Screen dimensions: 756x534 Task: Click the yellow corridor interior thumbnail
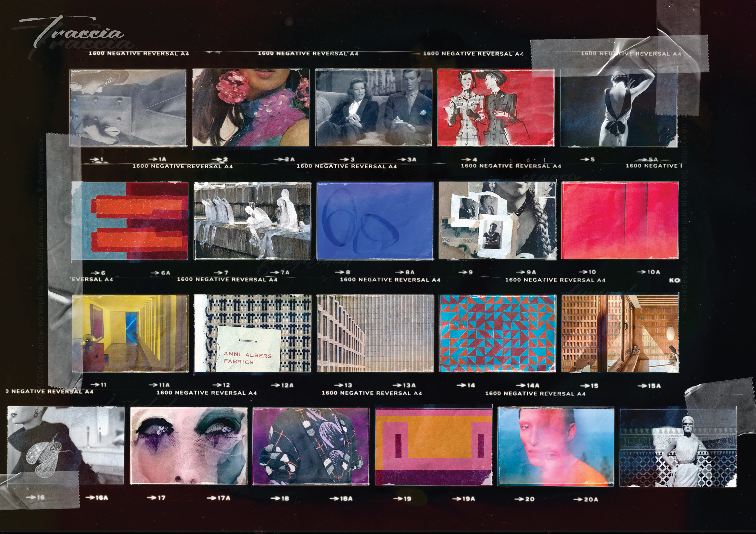[x=130, y=334]
